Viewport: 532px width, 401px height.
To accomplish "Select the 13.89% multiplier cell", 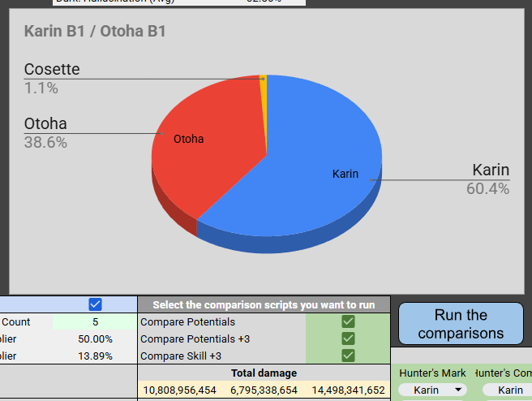I will [95, 356].
